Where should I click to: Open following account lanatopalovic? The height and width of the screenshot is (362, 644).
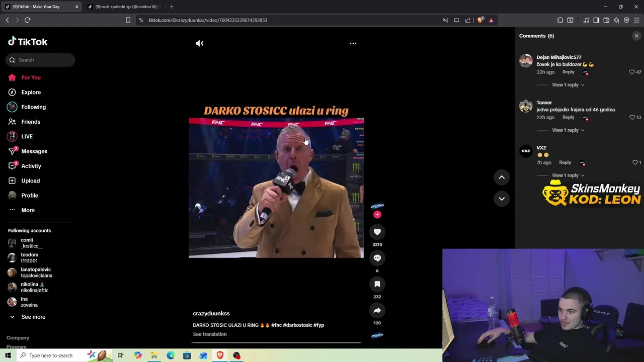click(x=36, y=273)
